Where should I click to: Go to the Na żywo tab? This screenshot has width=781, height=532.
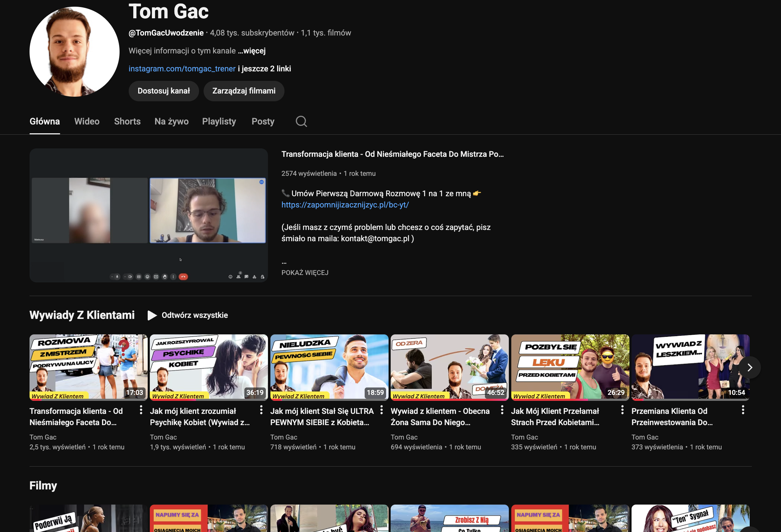tap(171, 121)
